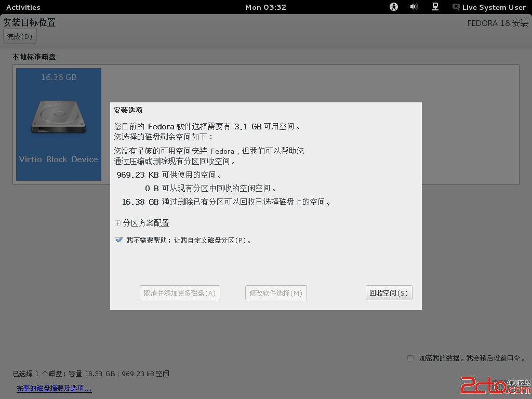Viewport: 532px width, 399px height.
Task: Click the 969.23 KB 可供使用的空间 line
Action: (169, 175)
